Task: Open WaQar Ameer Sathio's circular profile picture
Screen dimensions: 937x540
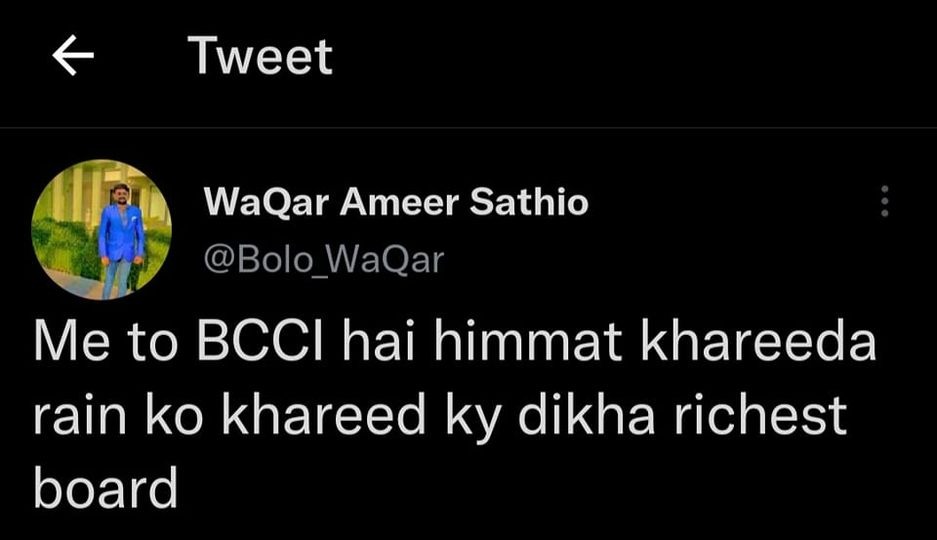Action: tap(102, 229)
